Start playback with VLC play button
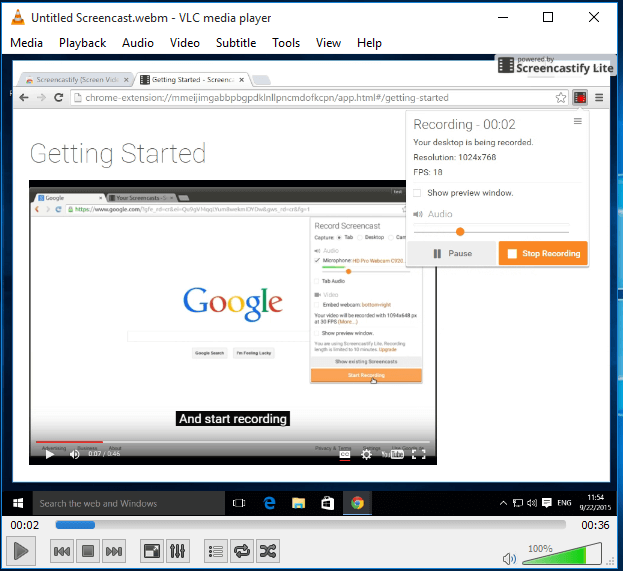The width and height of the screenshot is (623, 571). coord(21,551)
